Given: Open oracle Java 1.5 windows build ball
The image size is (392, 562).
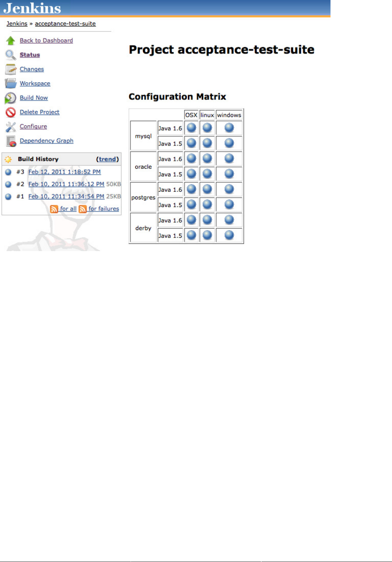Looking at the screenshot, I should coord(229,174).
